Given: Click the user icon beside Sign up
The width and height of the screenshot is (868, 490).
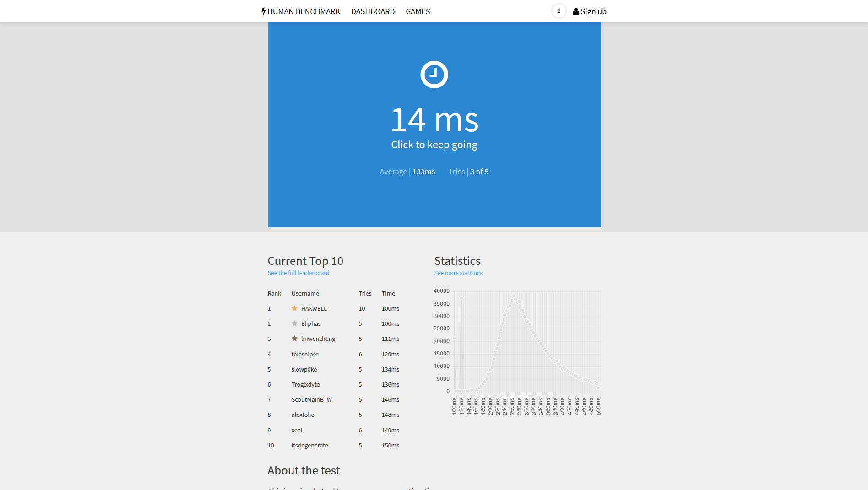Looking at the screenshot, I should coord(576,11).
